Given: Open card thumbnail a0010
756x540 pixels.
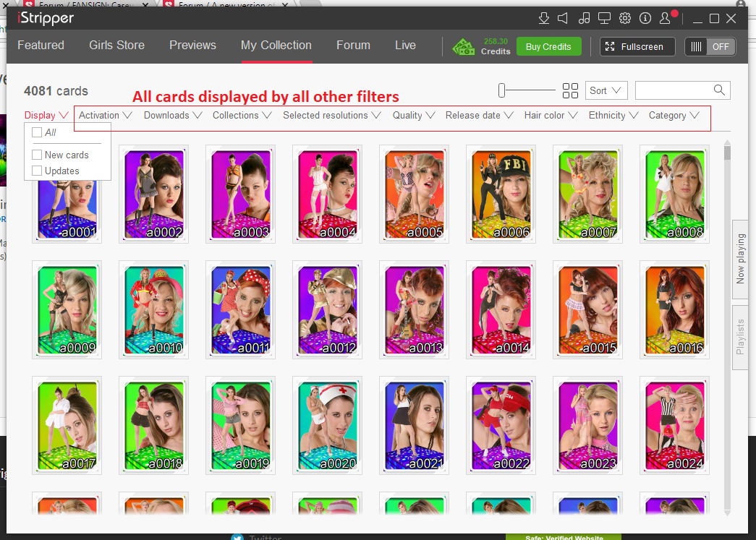Looking at the screenshot, I should point(154,309).
